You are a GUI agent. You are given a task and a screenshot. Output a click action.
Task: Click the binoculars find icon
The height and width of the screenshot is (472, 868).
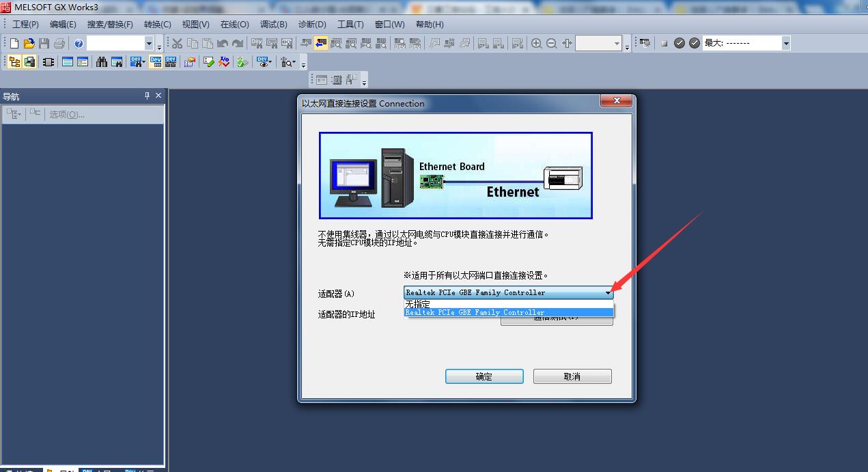tap(102, 61)
